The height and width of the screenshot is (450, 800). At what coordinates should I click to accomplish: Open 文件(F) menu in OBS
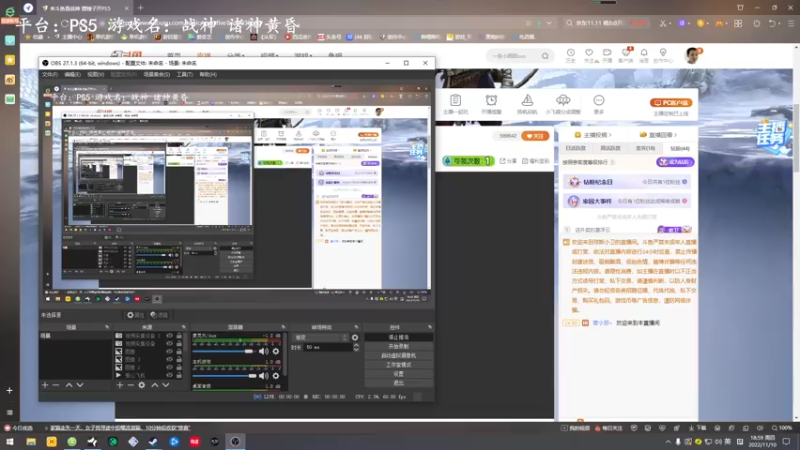click(x=50, y=74)
